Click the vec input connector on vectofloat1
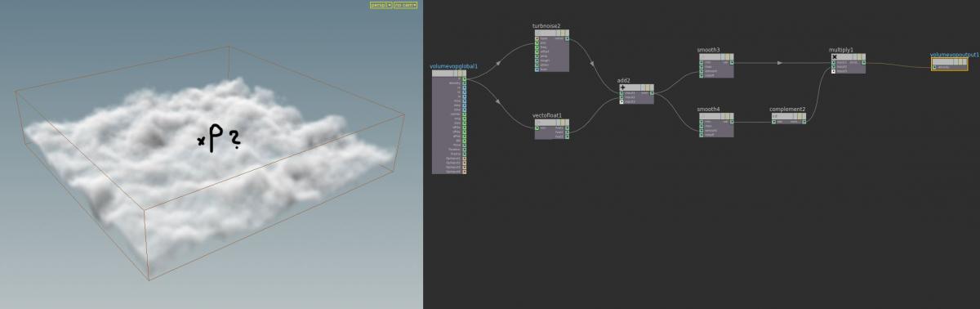Image resolution: width=980 pixels, height=309 pixels. (537, 128)
